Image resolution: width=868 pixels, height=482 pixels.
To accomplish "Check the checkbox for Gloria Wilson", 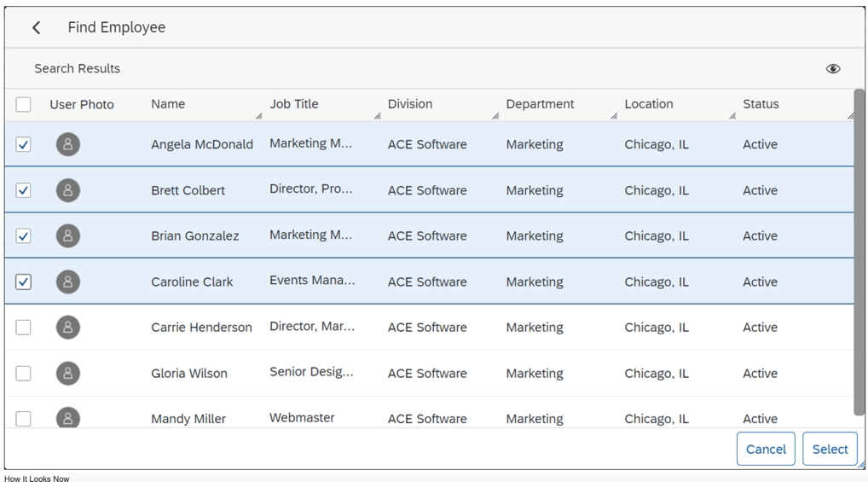I will 24,373.
